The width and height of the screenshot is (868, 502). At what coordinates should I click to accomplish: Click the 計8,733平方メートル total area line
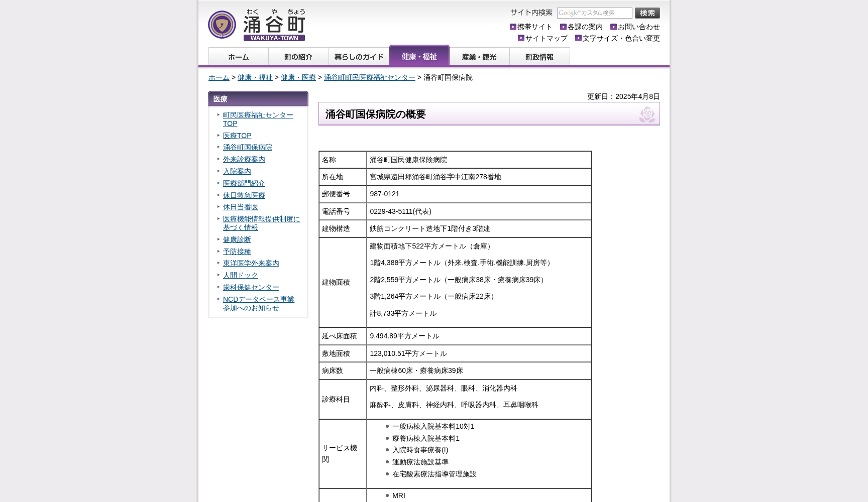[403, 313]
